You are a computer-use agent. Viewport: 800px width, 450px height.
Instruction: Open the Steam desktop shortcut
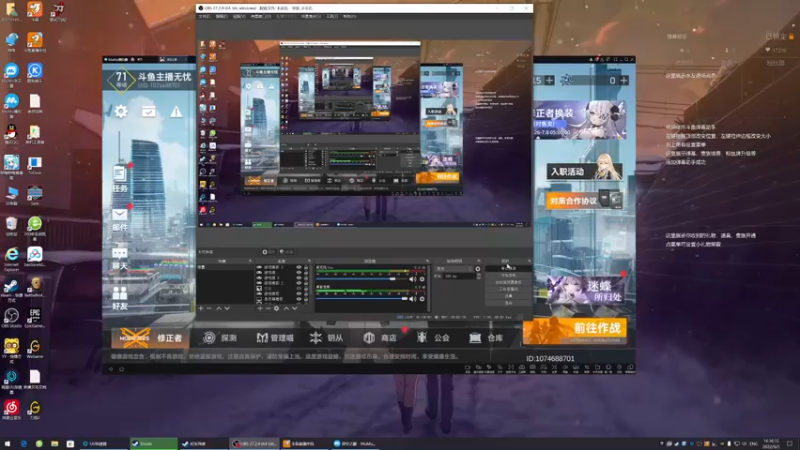pyautogui.click(x=11, y=290)
